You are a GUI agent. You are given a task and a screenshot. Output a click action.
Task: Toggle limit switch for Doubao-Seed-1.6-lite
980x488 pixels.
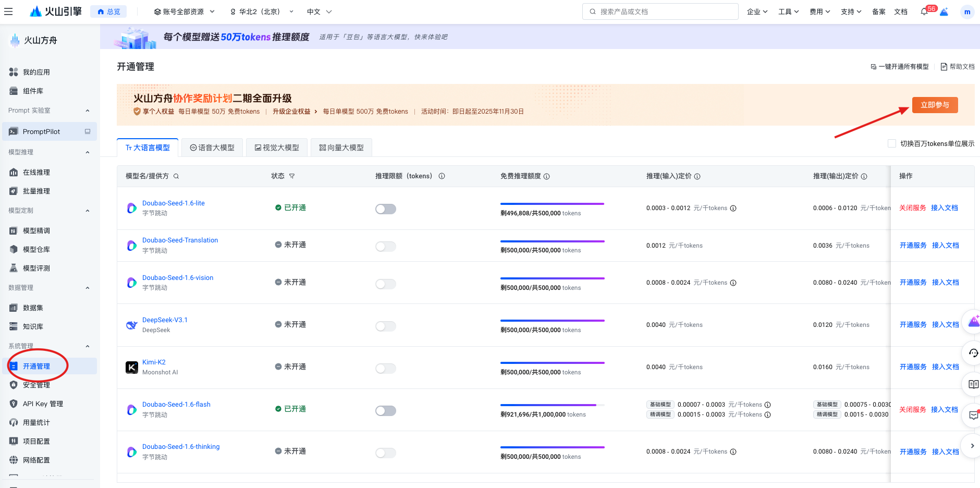click(x=386, y=209)
